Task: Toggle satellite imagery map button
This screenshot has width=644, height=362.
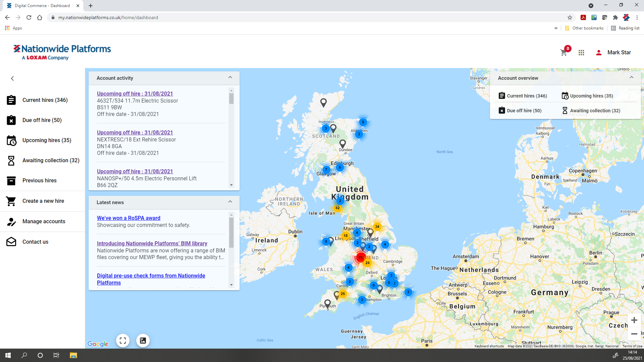Action: (x=143, y=341)
